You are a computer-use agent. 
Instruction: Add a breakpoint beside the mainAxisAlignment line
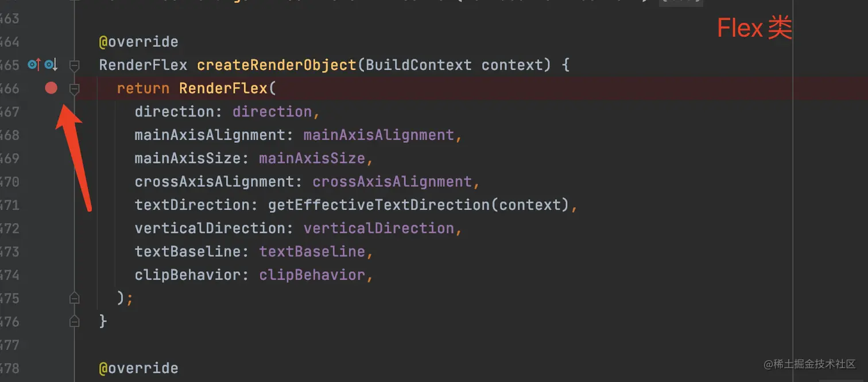point(51,135)
